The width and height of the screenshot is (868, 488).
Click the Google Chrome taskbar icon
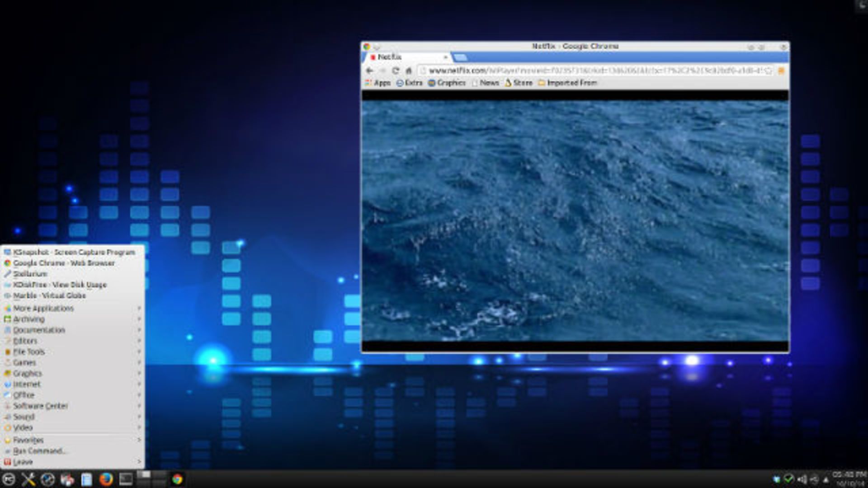177,479
